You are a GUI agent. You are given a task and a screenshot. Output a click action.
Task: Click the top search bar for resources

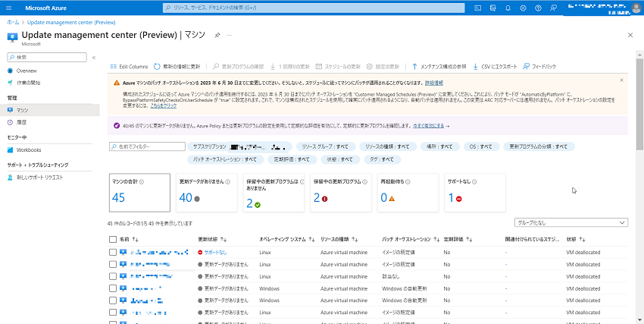314,8
